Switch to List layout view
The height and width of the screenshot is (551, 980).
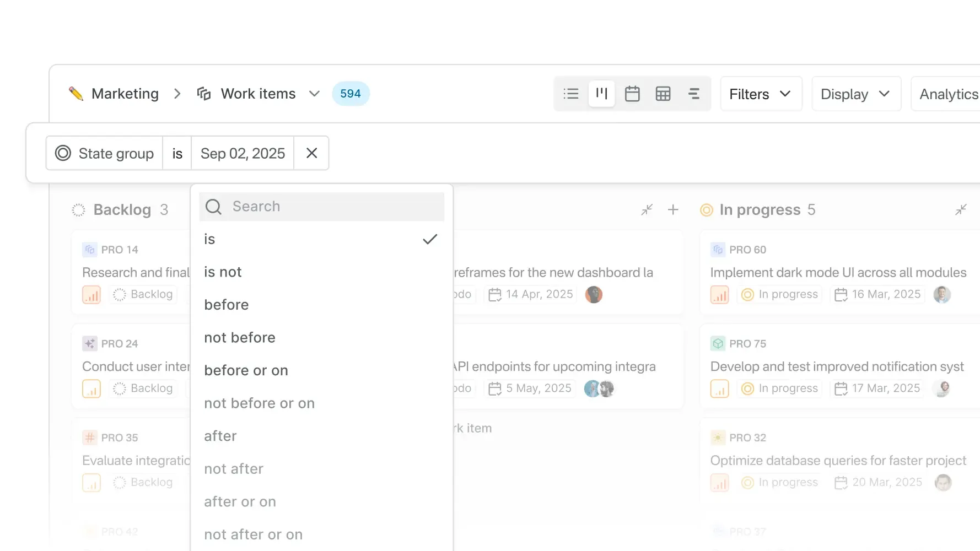(x=570, y=94)
